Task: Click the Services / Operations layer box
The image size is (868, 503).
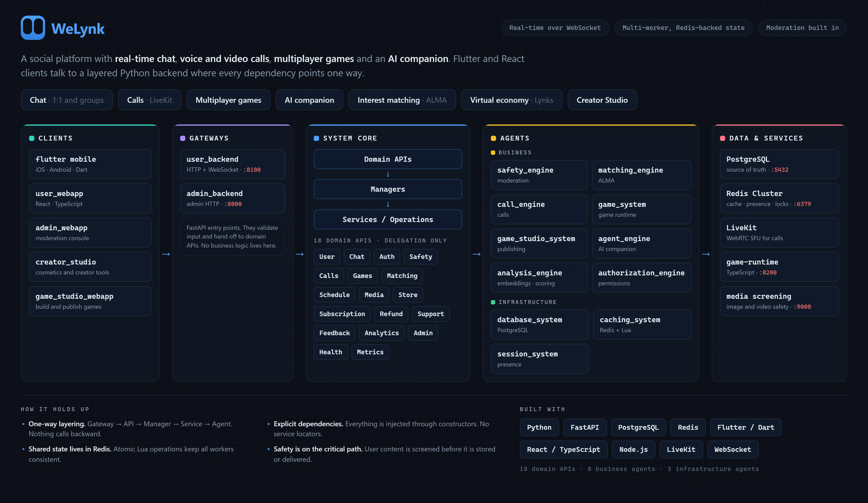Action: click(x=388, y=219)
